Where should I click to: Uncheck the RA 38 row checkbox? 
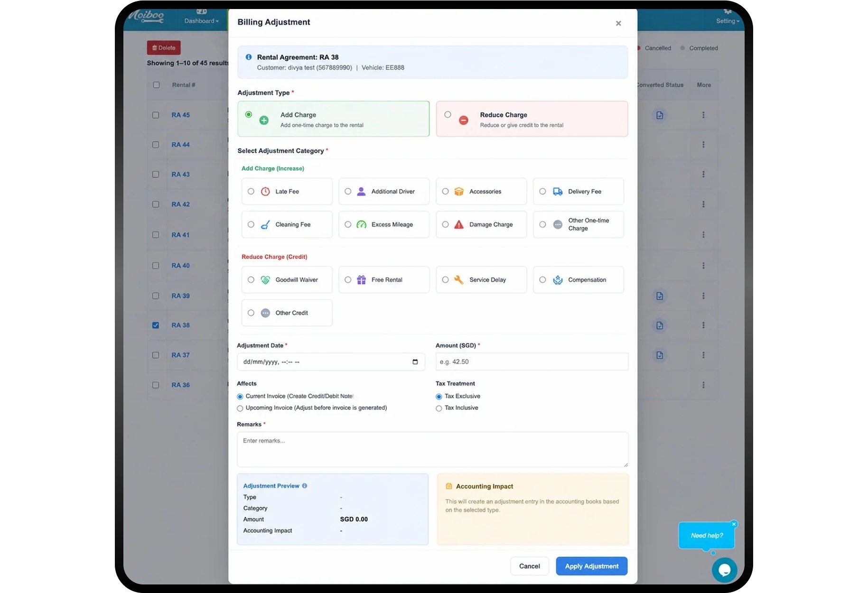coord(156,325)
